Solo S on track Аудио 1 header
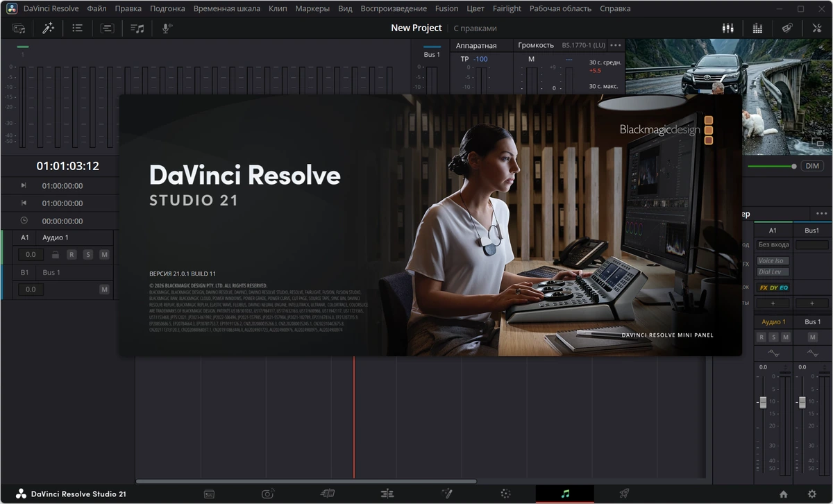Image resolution: width=833 pixels, height=504 pixels. 88,255
